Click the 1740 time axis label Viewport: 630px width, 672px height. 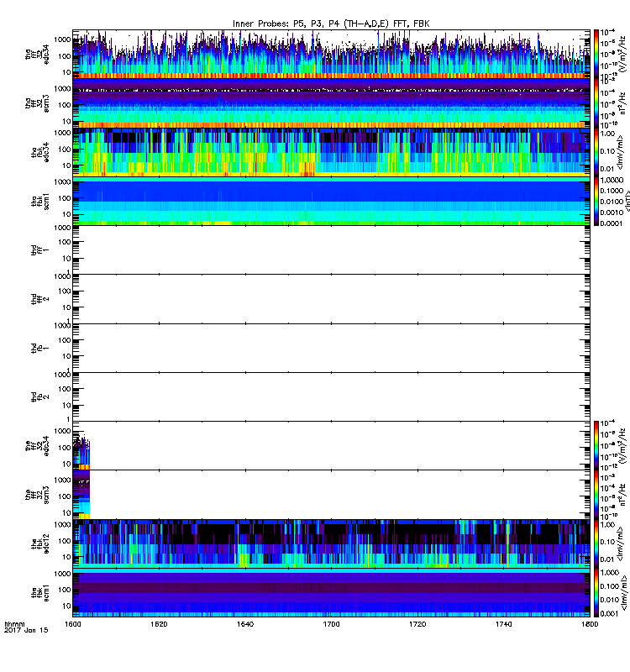[x=503, y=624]
